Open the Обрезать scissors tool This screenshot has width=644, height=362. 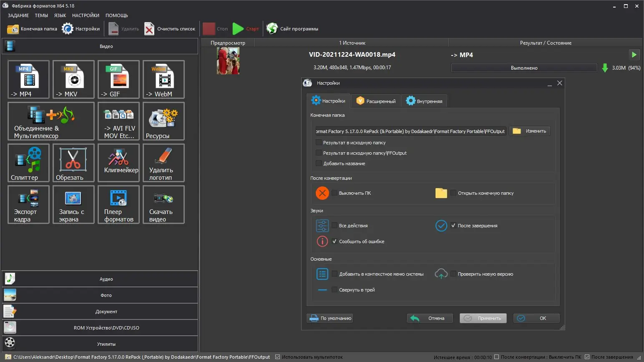(x=73, y=163)
